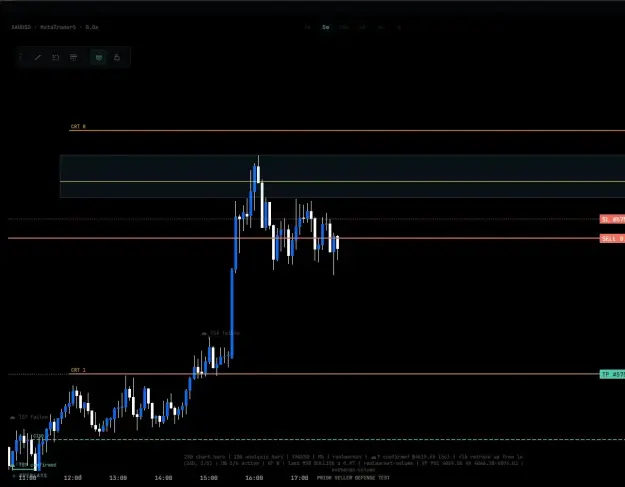
Task: Open the toolbar drag handle menu
Action: 21,57
